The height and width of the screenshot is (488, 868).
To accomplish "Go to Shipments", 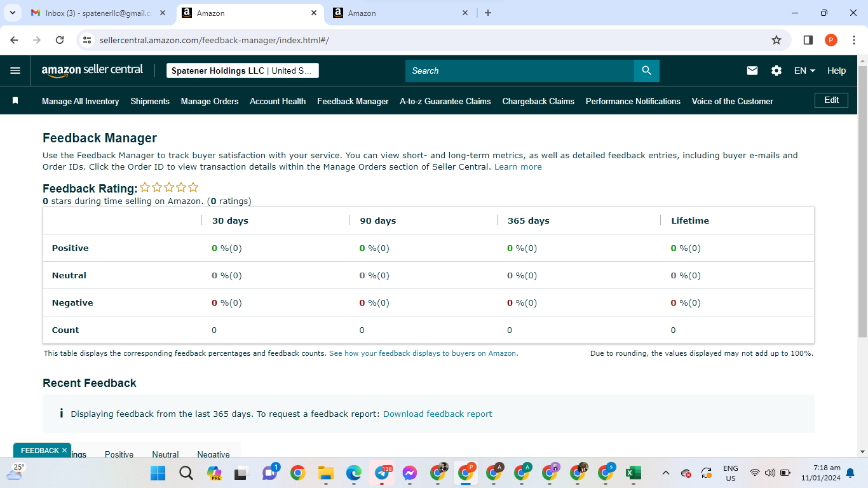I will (150, 101).
